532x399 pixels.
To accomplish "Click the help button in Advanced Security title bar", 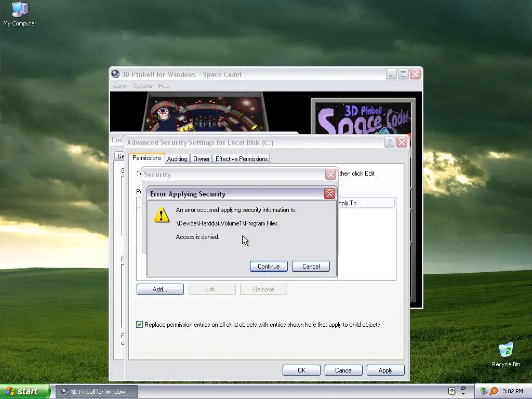I will point(390,142).
